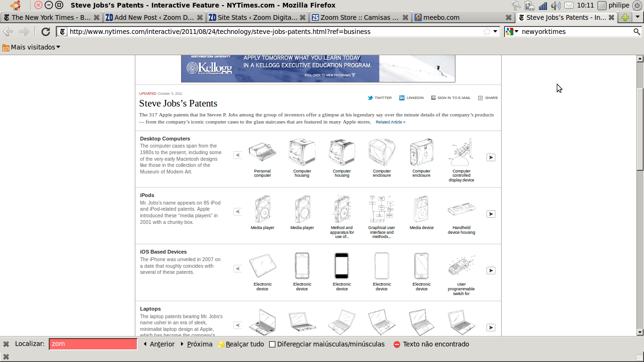The width and height of the screenshot is (644, 362).
Task: Switch to the meebo.com tab
Action: (463, 17)
